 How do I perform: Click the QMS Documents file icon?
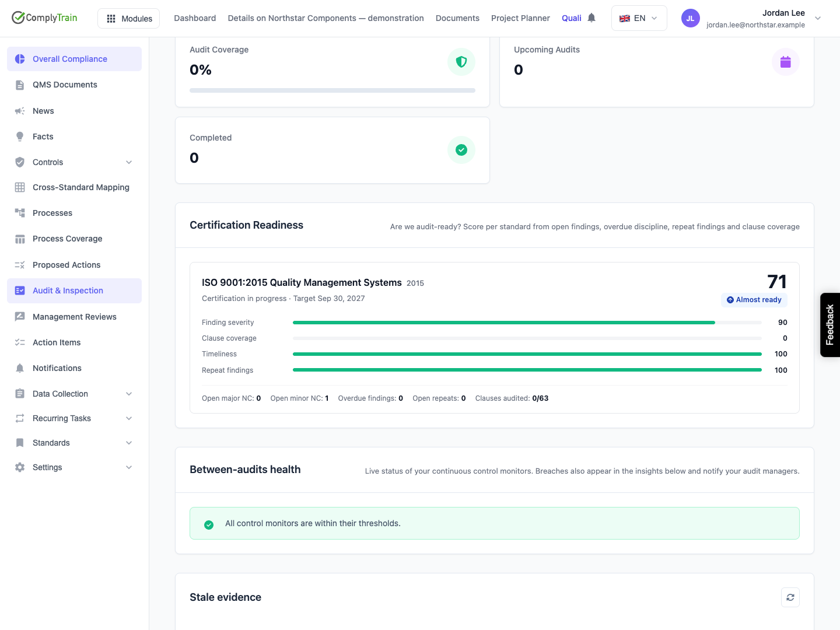[x=20, y=85]
